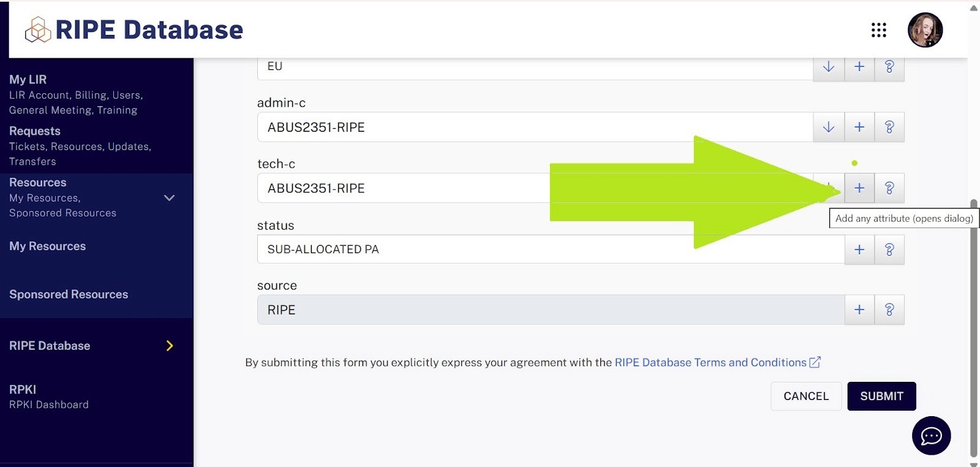This screenshot has width=980, height=467.
Task: Click the RIPE Database title text
Action: (x=149, y=29)
